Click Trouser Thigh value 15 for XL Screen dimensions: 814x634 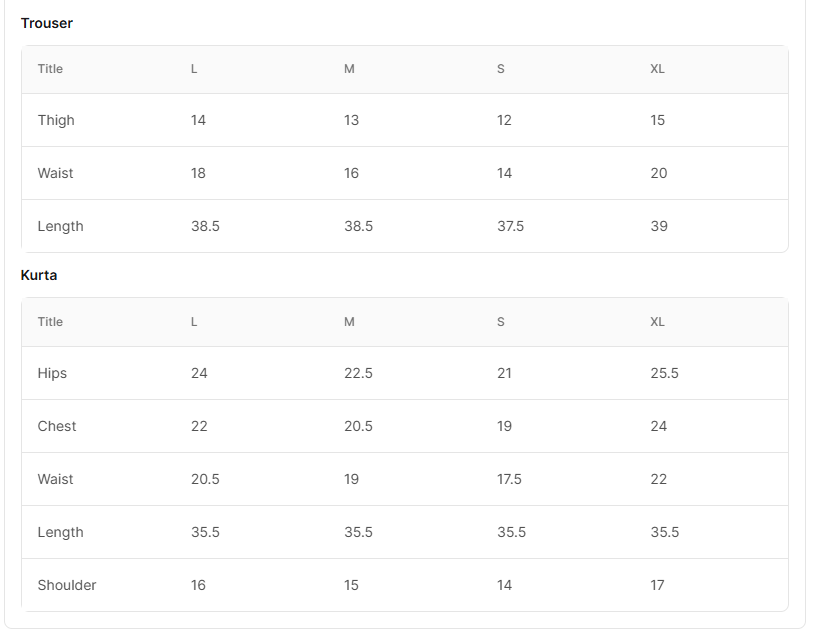(658, 120)
